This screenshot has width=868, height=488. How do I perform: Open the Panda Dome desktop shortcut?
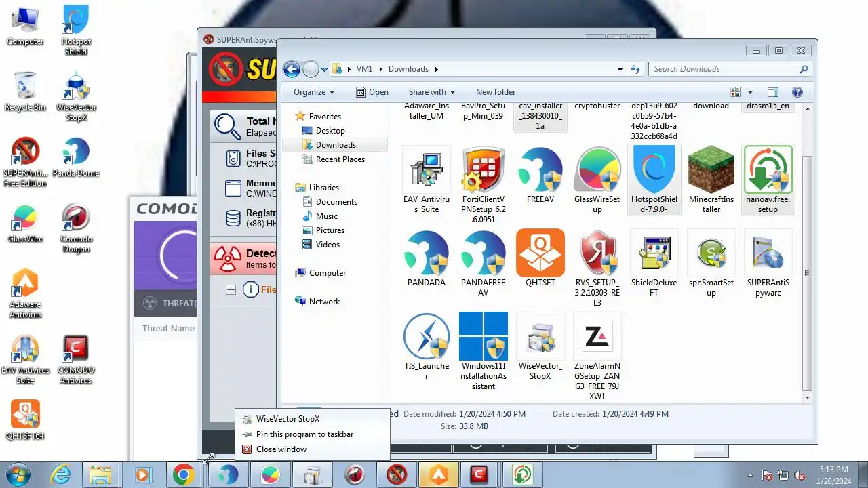point(76,158)
